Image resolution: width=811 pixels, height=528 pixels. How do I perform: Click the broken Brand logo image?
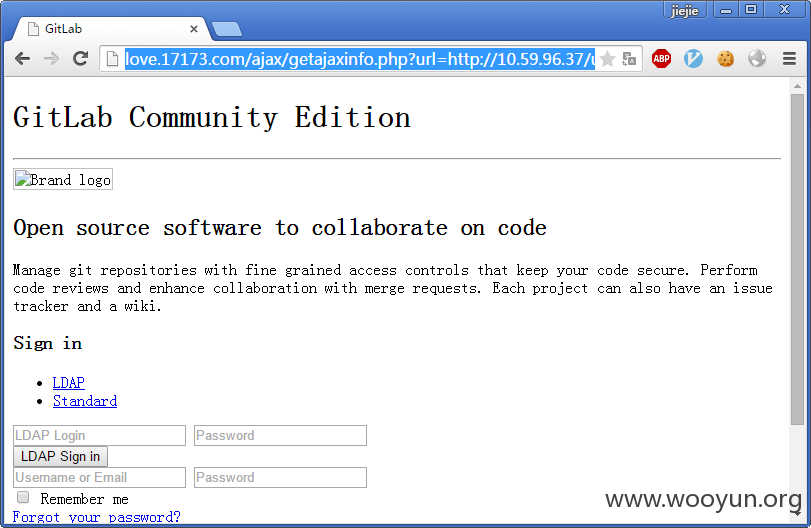[63, 179]
